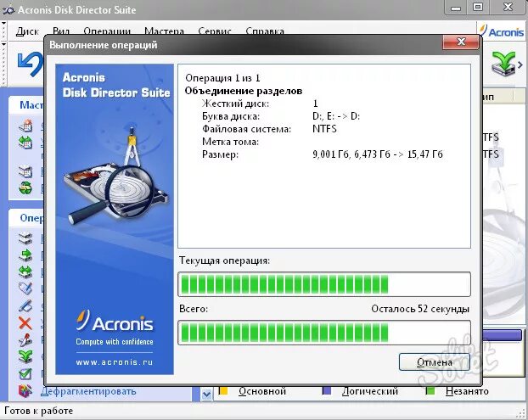Click the www.acronis.ru text in dialog banner

115,362
